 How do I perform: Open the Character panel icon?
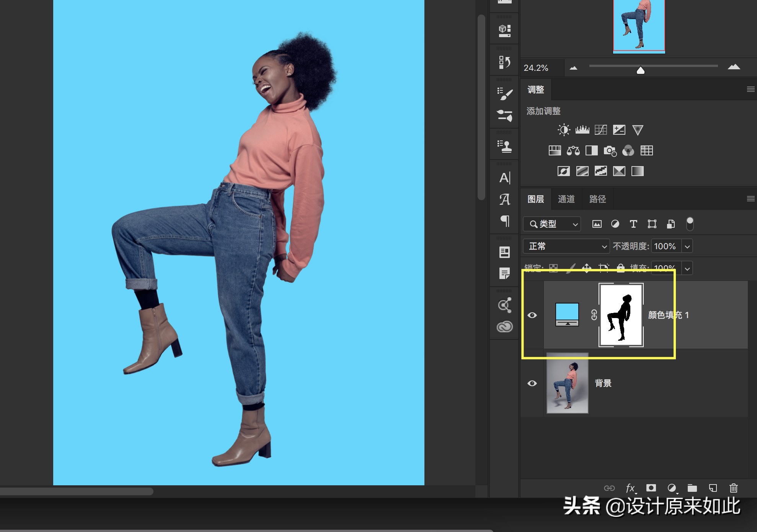pos(504,178)
